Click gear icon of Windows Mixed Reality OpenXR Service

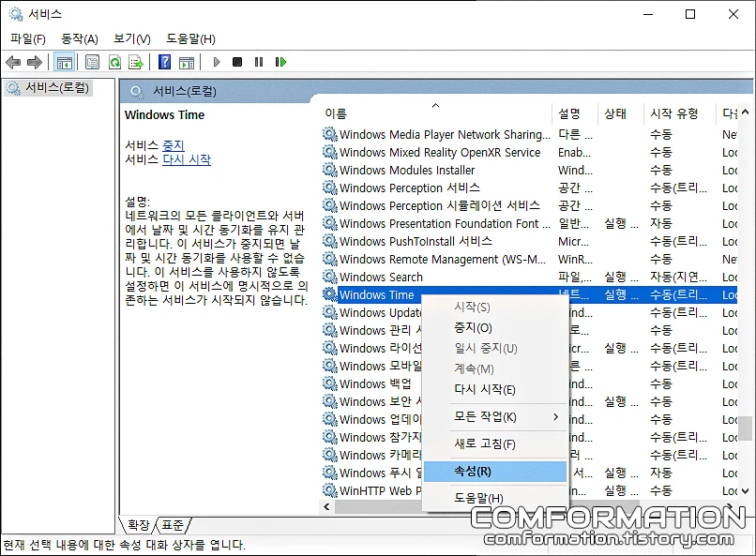click(x=330, y=152)
